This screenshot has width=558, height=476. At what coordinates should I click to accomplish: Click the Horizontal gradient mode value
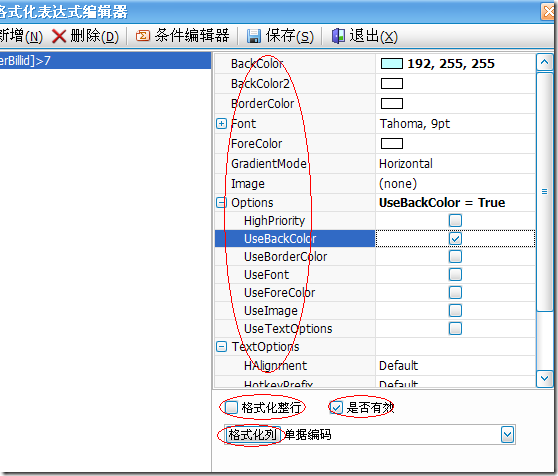(x=406, y=164)
